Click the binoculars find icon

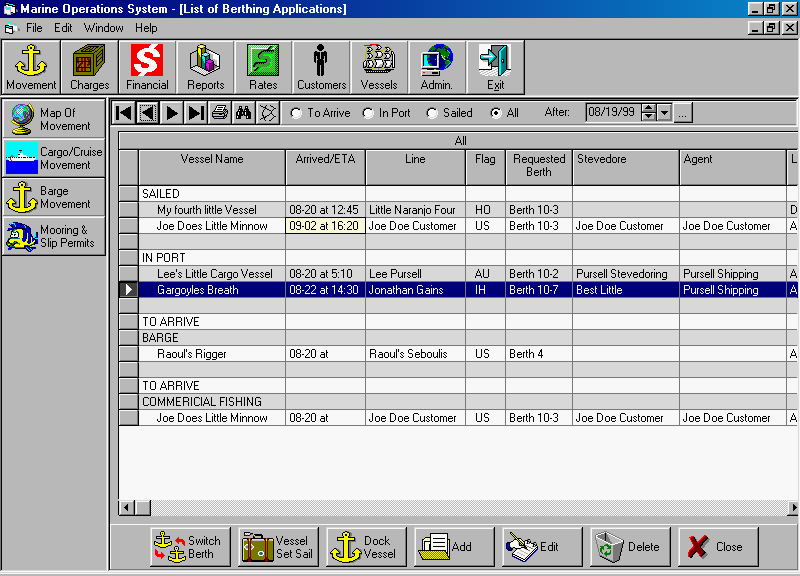point(242,113)
